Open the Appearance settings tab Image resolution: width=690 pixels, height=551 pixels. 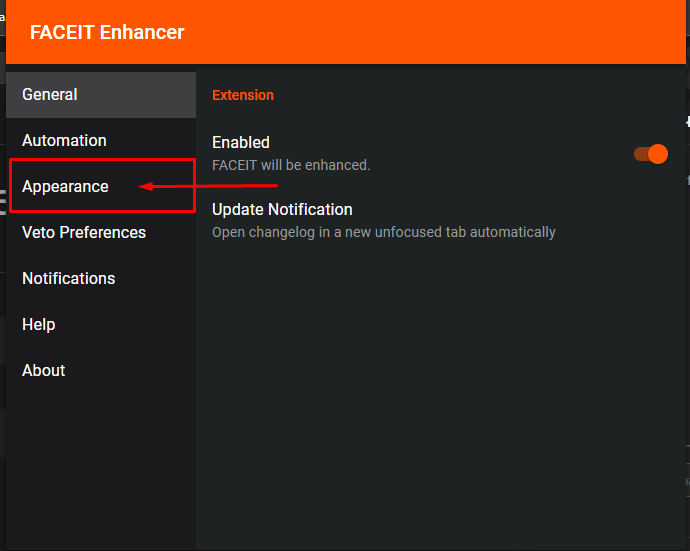tap(101, 187)
